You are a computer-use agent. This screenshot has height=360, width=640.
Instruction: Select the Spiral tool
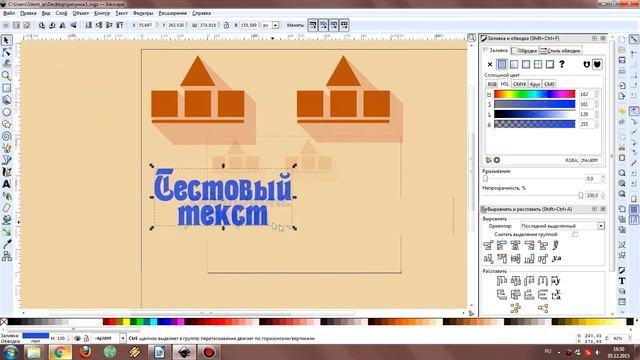[x=6, y=136]
